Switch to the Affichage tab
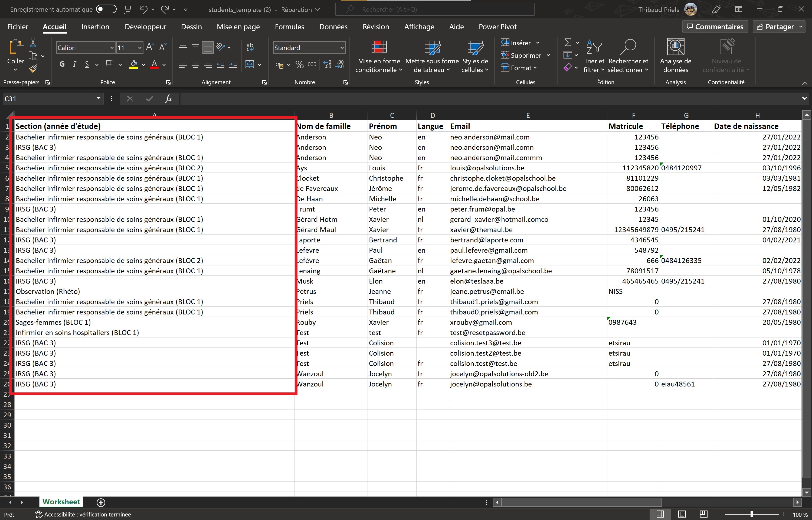812x520 pixels. [419, 27]
